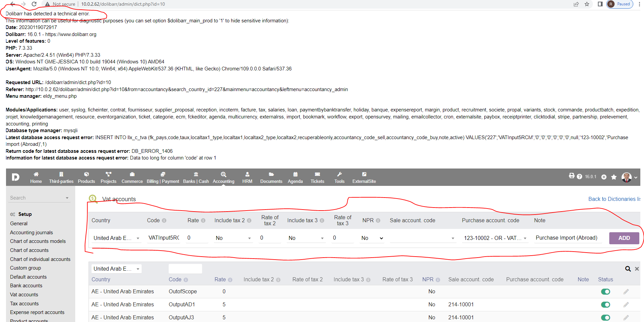Click the Code help info icon in add form
Viewport: 644px width, 322px height.
(x=164, y=221)
